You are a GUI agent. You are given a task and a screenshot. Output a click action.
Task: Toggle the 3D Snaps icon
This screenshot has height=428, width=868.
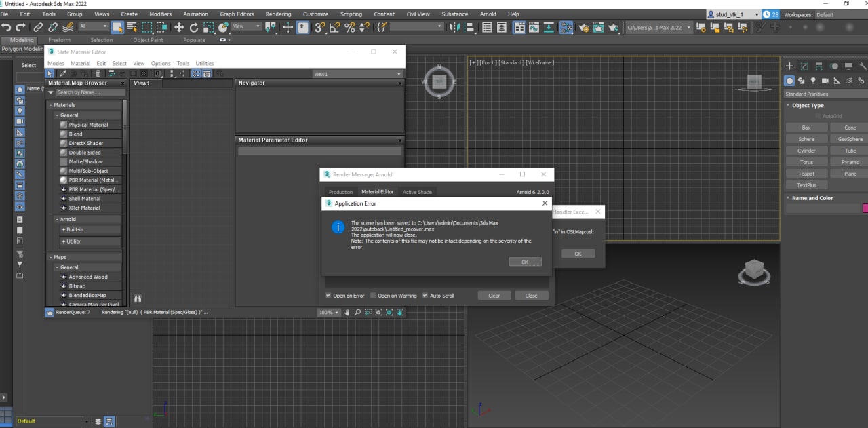click(x=320, y=27)
